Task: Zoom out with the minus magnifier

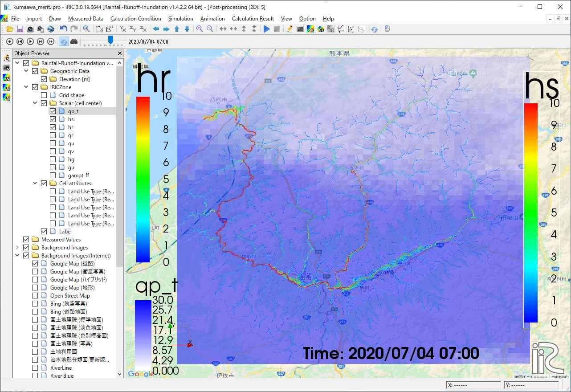Action: [210, 29]
